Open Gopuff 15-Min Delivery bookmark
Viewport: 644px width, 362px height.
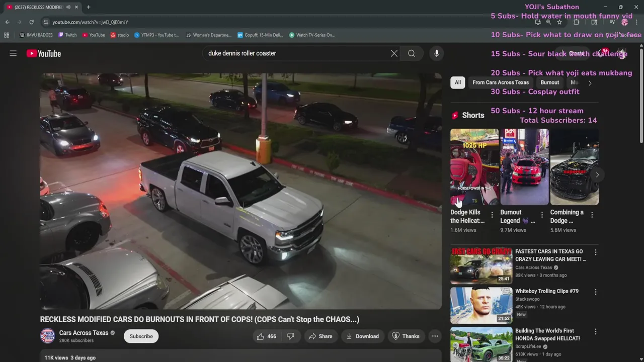click(x=260, y=35)
